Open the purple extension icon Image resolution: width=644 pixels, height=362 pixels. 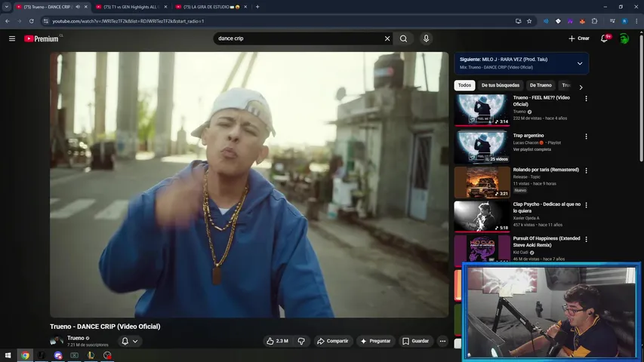[x=570, y=21]
